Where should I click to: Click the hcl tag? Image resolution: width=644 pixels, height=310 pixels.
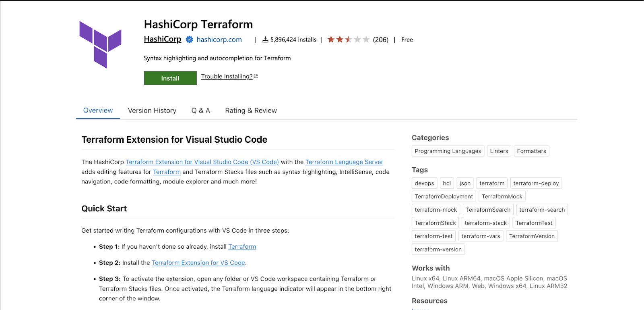coord(447,183)
